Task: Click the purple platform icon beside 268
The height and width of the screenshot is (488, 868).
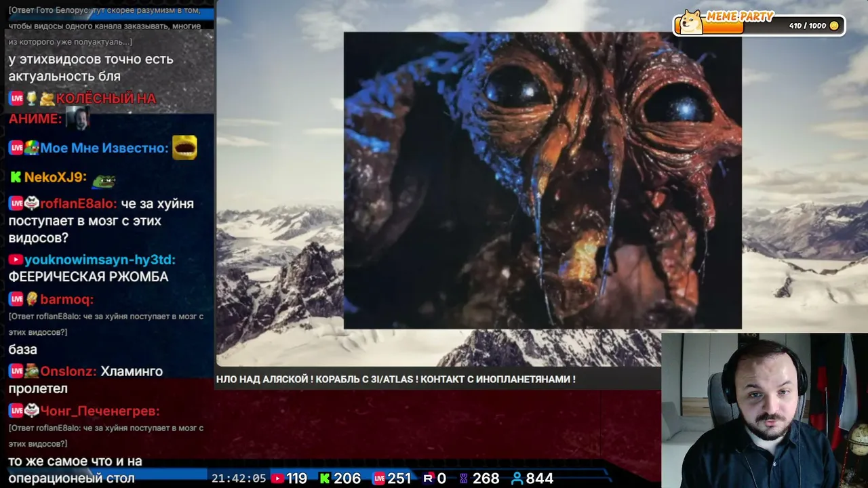Action: point(464,479)
